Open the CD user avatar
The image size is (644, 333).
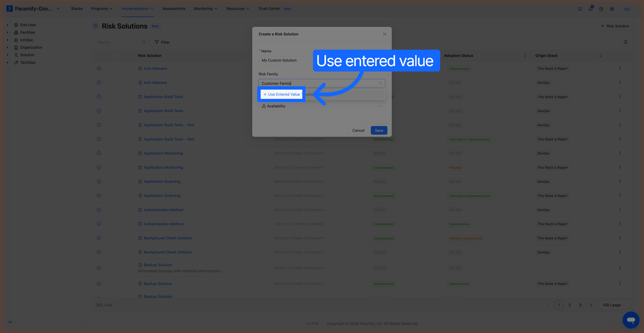[627, 9]
